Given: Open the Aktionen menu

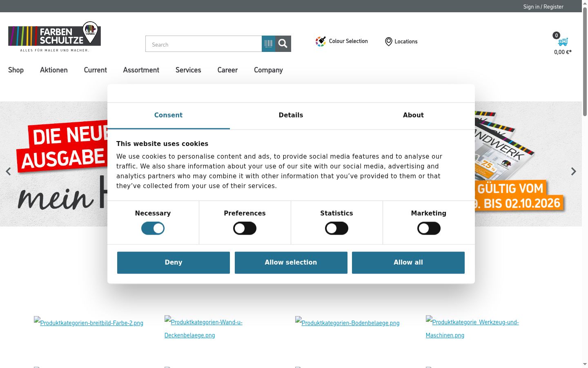Looking at the screenshot, I should click(x=54, y=70).
